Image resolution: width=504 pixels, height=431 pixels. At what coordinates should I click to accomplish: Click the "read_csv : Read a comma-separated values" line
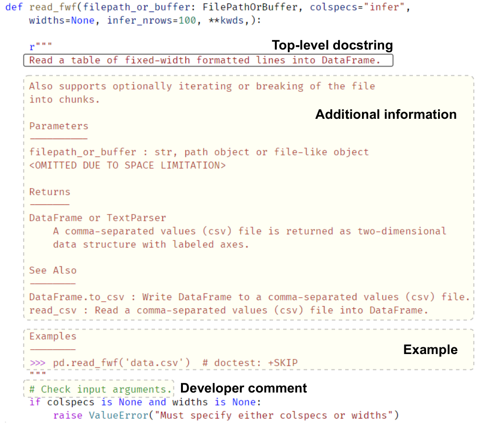pos(229,310)
